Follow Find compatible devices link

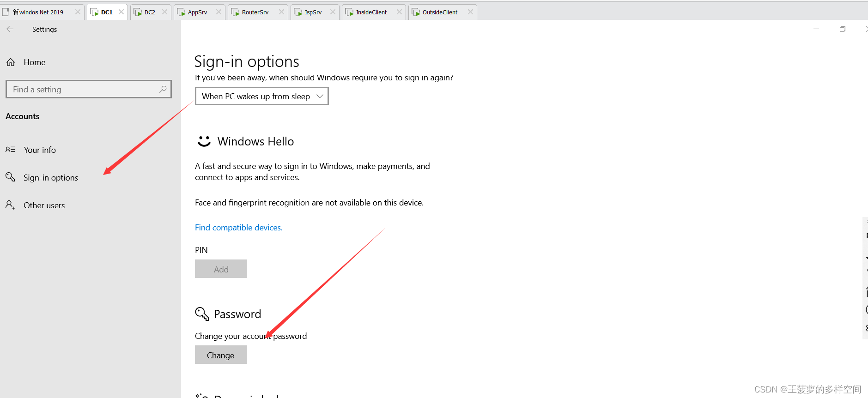[x=239, y=228]
